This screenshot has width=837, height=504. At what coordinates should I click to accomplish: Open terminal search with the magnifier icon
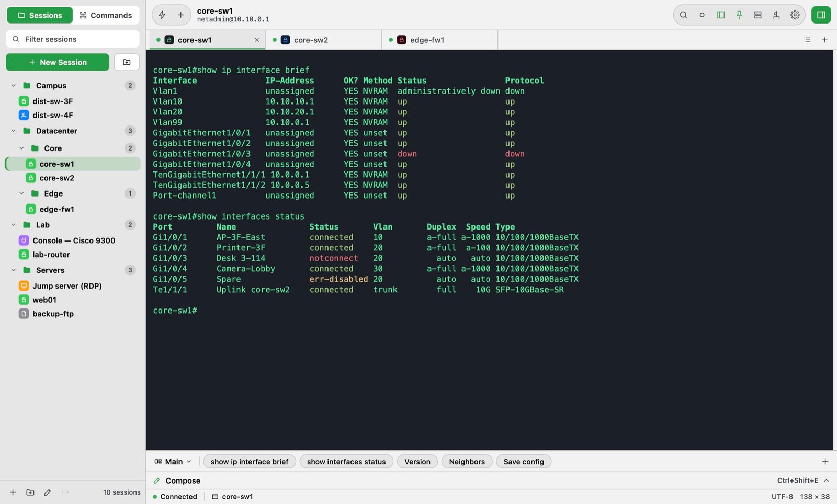(x=683, y=15)
